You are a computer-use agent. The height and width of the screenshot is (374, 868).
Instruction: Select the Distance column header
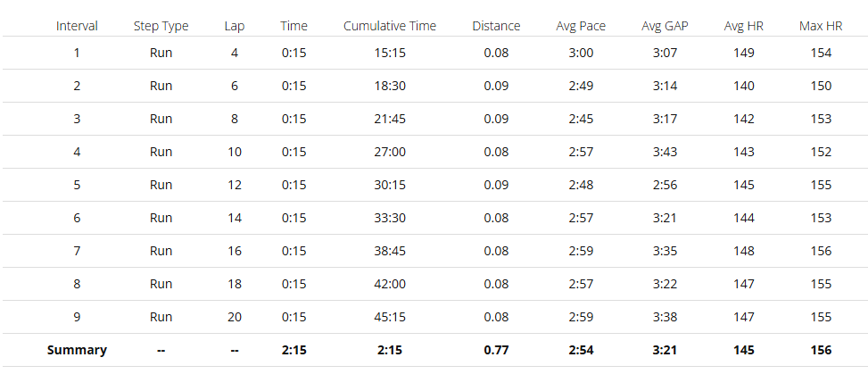[x=496, y=26]
